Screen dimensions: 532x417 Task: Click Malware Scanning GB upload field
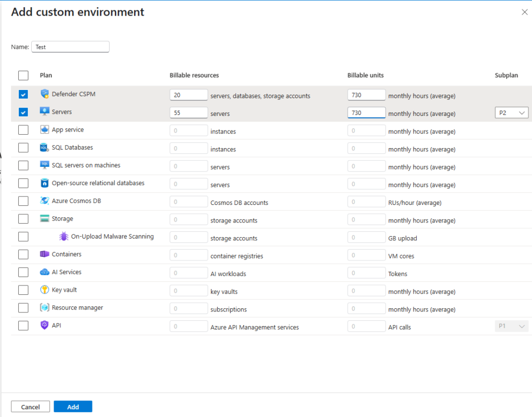click(366, 237)
